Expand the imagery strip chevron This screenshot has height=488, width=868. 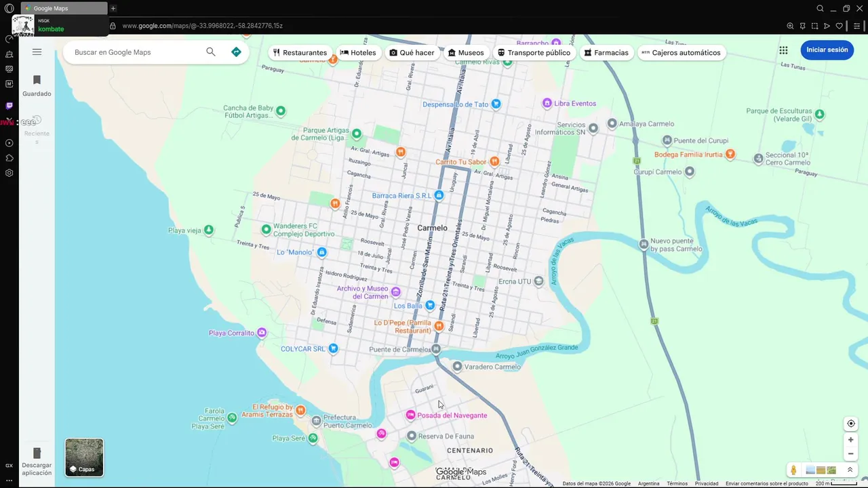click(x=850, y=470)
